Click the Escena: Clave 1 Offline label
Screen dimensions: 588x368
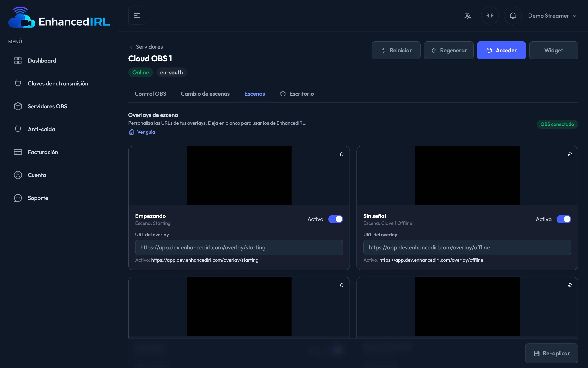click(388, 223)
